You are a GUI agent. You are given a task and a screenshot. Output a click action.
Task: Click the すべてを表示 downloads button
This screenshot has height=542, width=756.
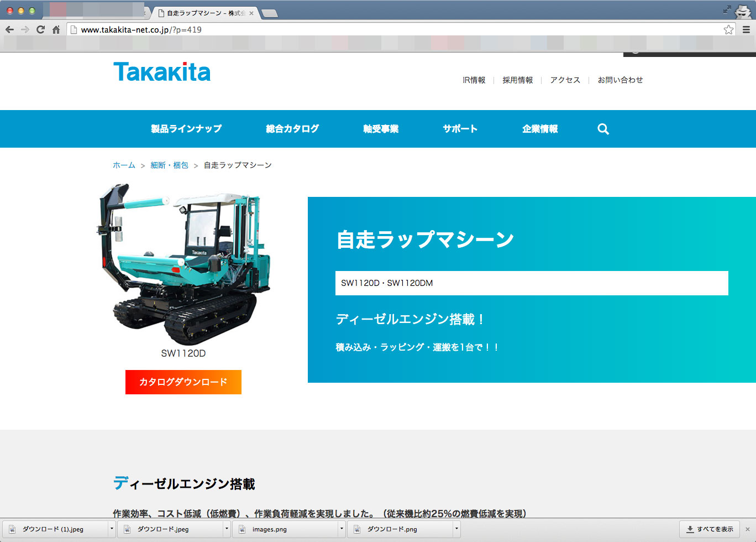point(710,529)
